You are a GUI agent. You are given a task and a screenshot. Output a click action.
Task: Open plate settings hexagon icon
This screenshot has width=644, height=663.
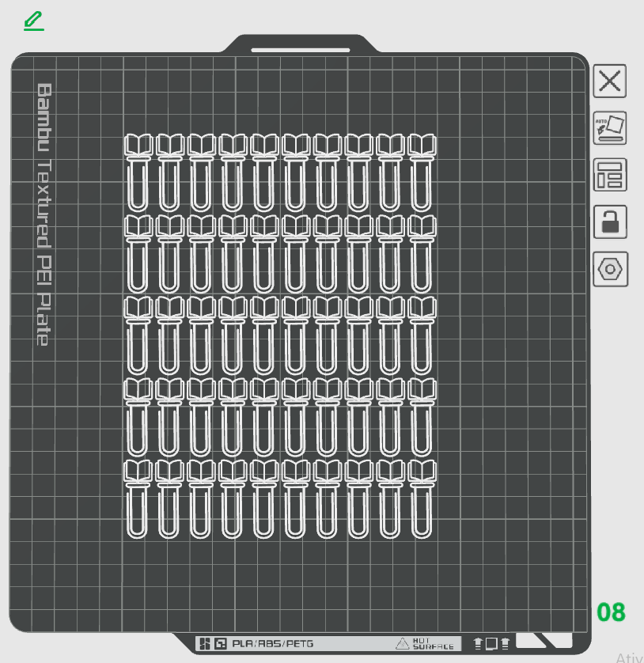(x=610, y=269)
